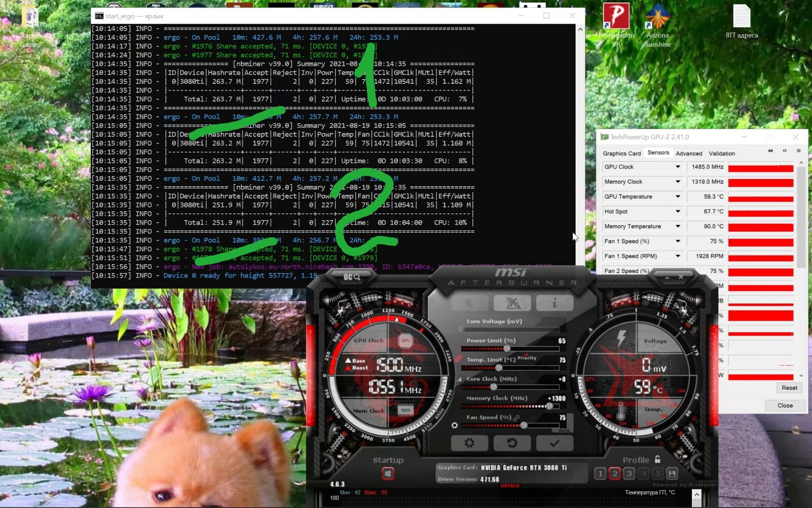The image size is (812, 508).
Task: Switch to the Validation tab in GPU-Z
Action: tap(721, 153)
